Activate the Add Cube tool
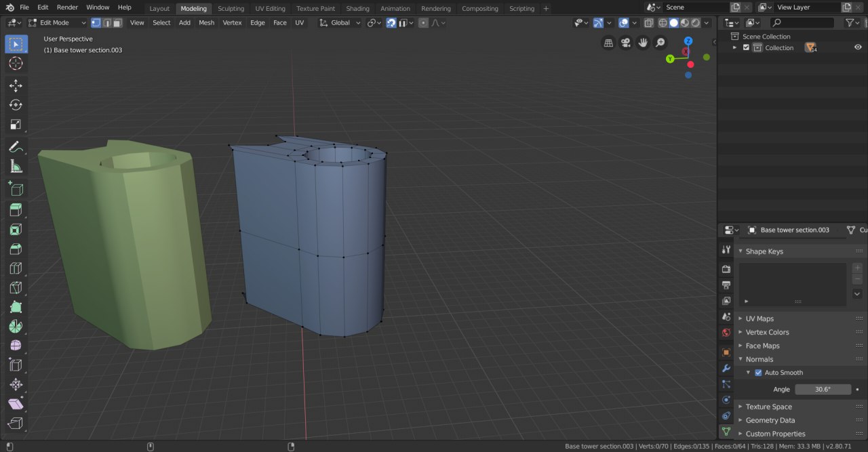This screenshot has height=452, width=868. click(x=16, y=189)
